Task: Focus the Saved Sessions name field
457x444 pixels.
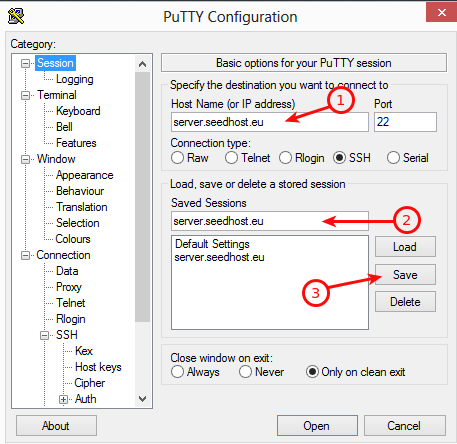Action: coord(270,221)
